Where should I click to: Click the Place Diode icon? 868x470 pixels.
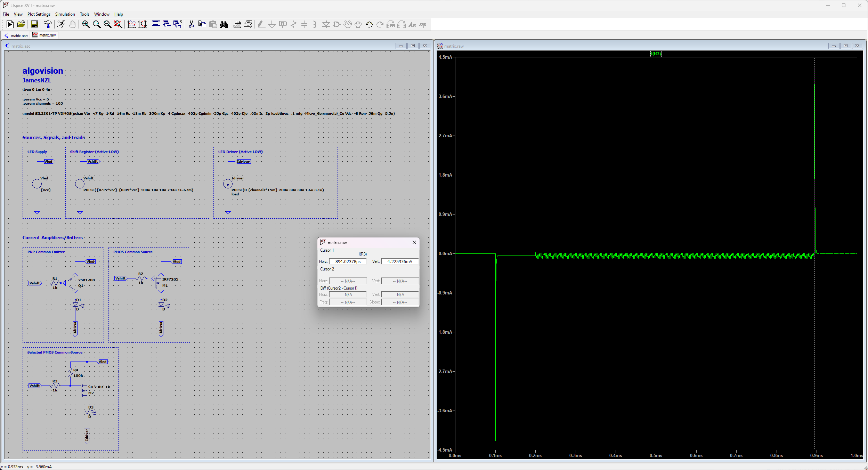click(x=326, y=24)
